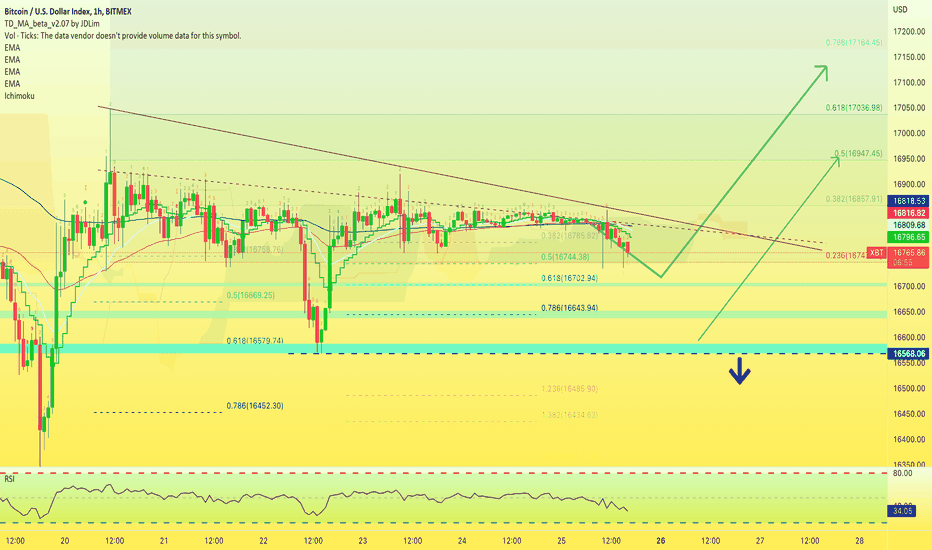The image size is (932, 550).
Task: Select the 0.382(16857.91) Fibonacci label
Action: [x=854, y=199]
